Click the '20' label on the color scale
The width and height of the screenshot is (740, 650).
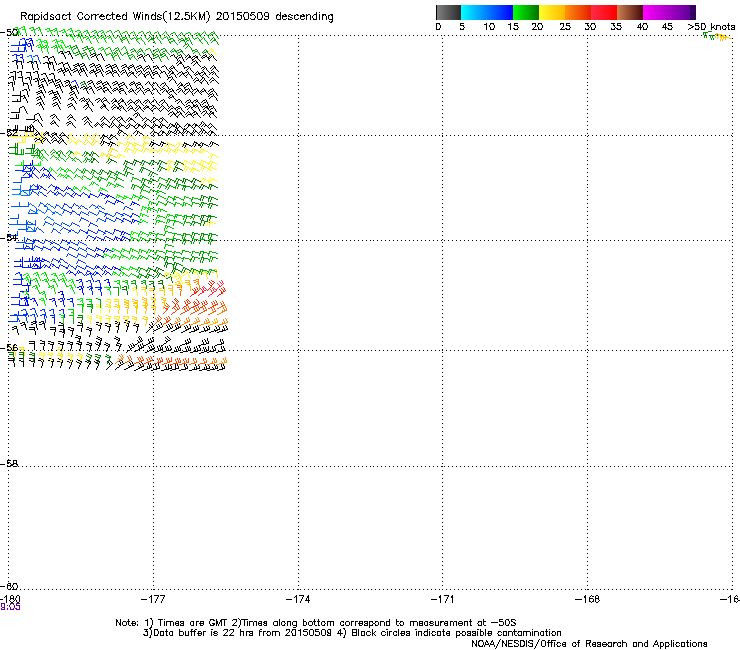coord(537,27)
